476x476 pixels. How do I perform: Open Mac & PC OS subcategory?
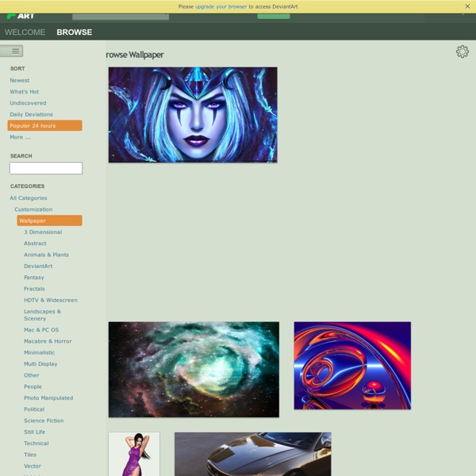point(41,330)
